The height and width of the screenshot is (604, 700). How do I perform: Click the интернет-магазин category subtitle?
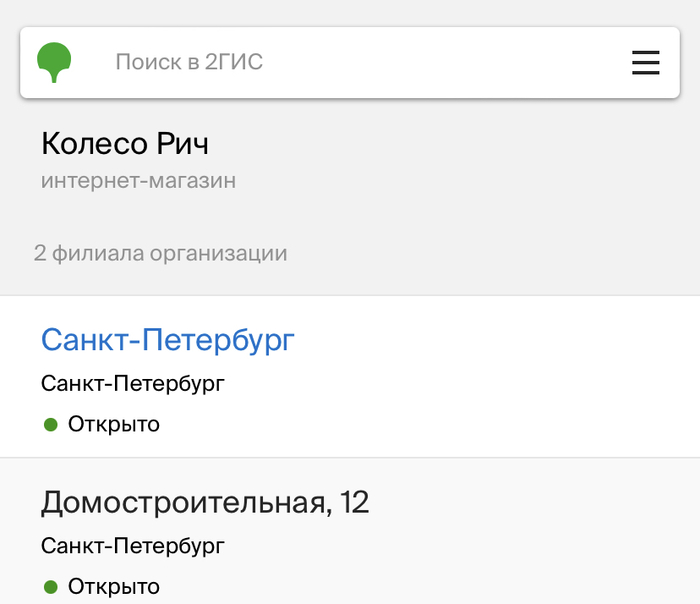click(x=139, y=181)
